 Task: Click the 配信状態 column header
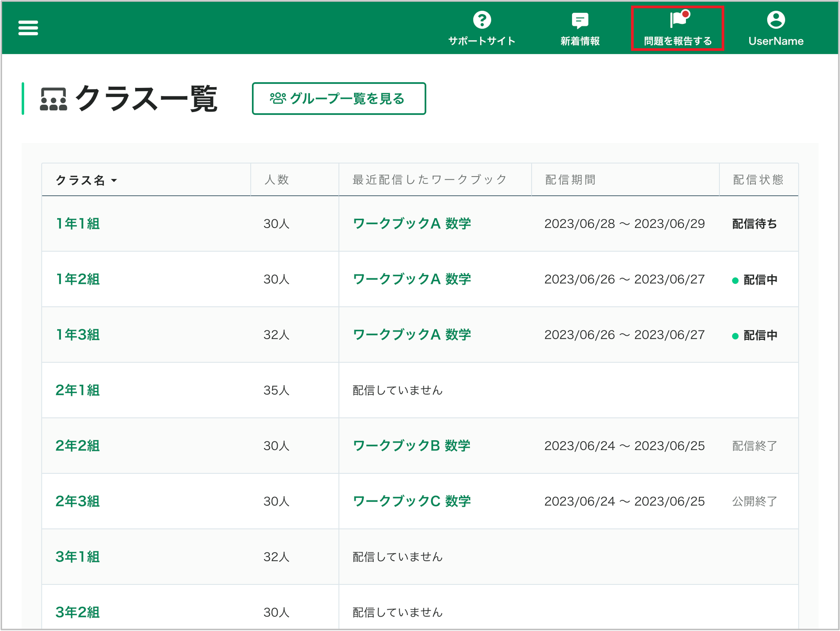click(758, 179)
